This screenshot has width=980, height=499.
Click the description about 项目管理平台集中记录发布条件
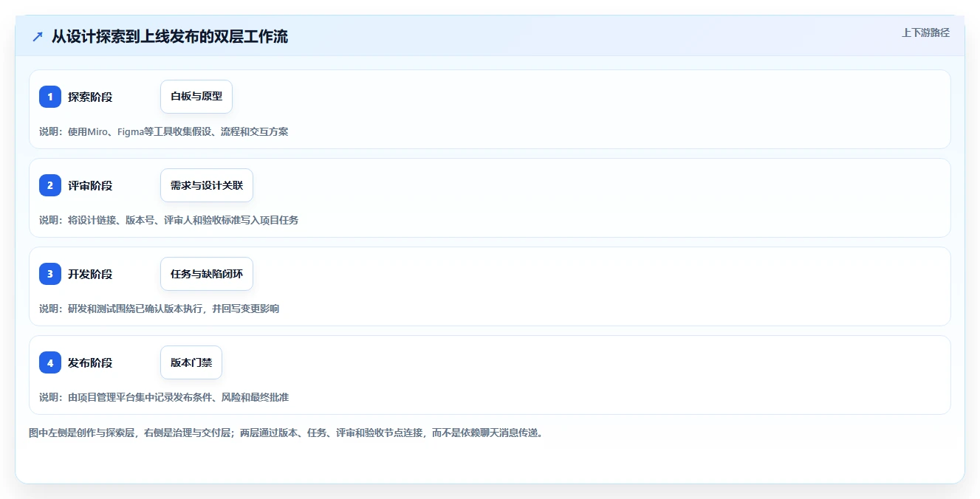[x=164, y=397]
